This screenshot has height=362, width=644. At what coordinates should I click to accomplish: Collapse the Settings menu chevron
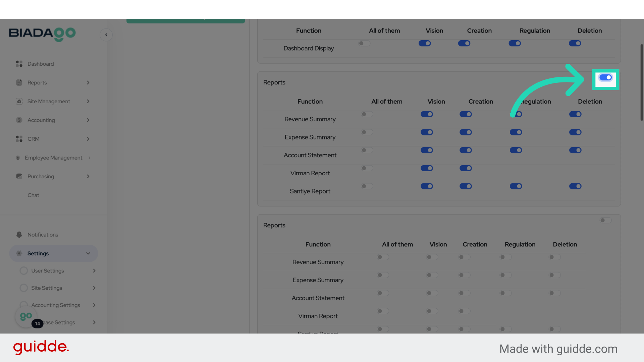(x=88, y=253)
